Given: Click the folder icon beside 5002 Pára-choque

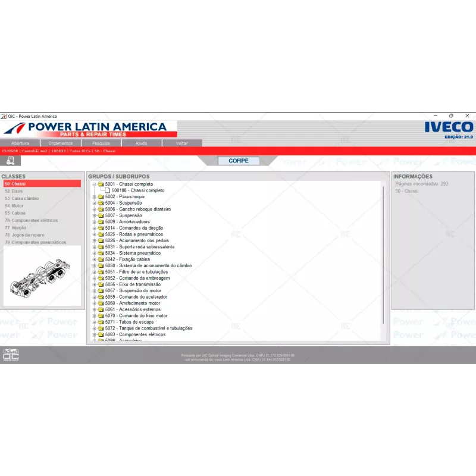Looking at the screenshot, I should click(100, 196).
